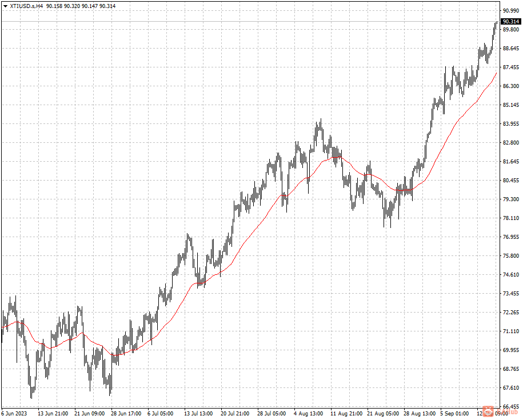
Task: Click the current price tag 90.314
Action: pyautogui.click(x=511, y=22)
